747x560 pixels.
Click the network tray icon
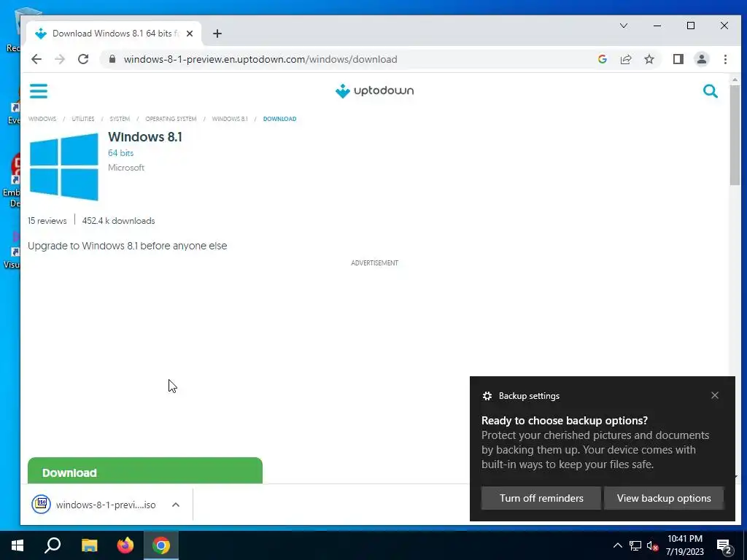tap(635, 545)
